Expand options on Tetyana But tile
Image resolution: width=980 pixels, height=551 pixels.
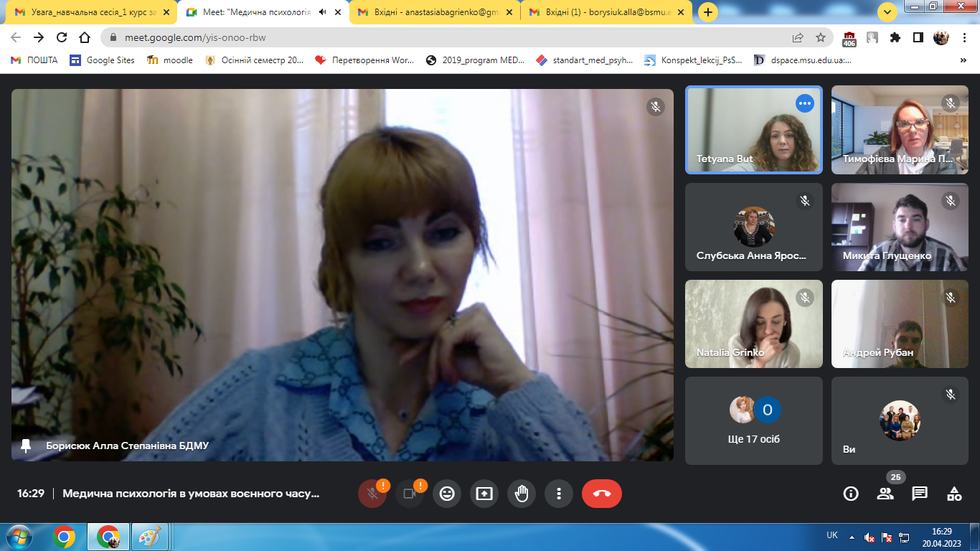pos(804,103)
